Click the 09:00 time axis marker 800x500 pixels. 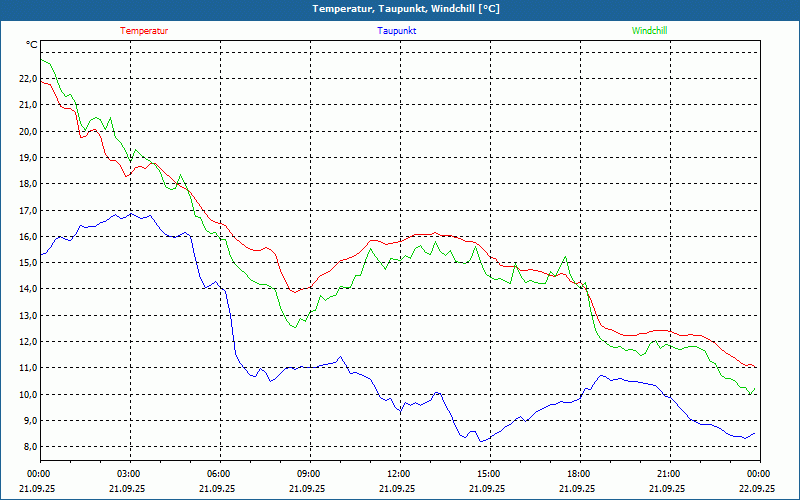pyautogui.click(x=308, y=474)
